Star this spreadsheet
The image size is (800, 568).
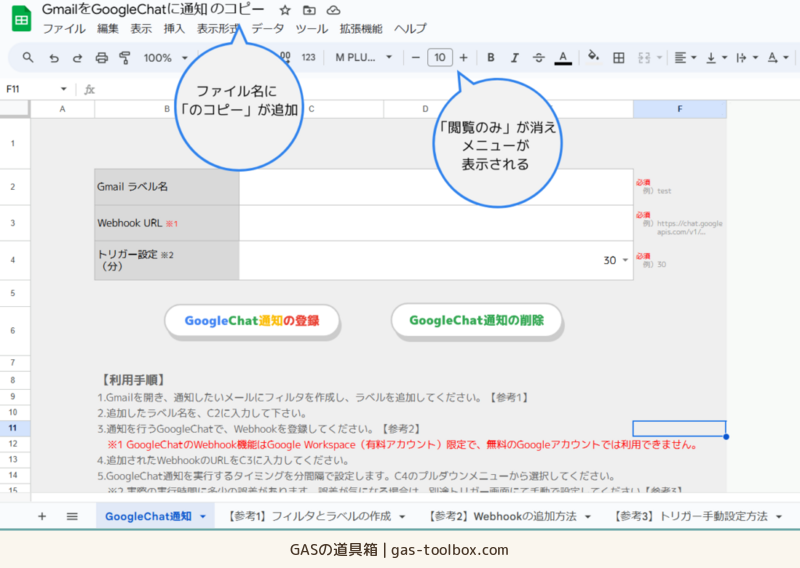[285, 10]
